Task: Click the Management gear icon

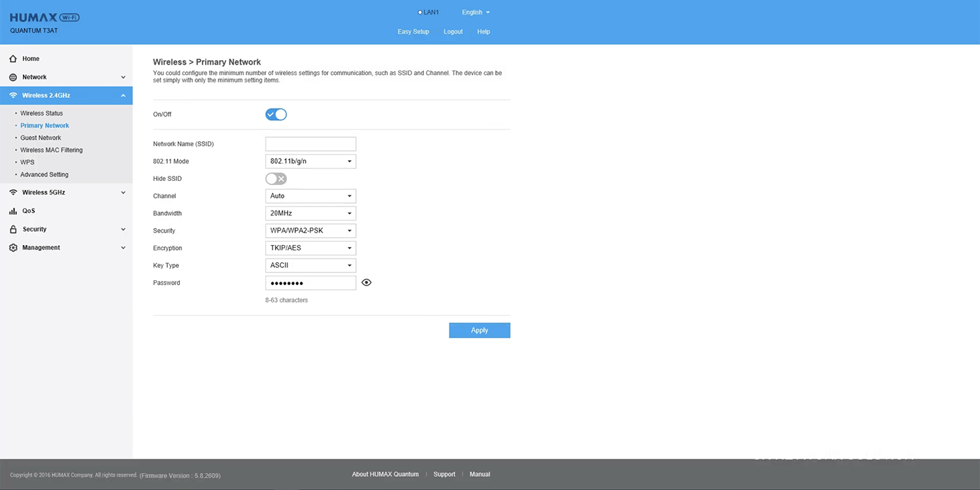Action: click(13, 248)
